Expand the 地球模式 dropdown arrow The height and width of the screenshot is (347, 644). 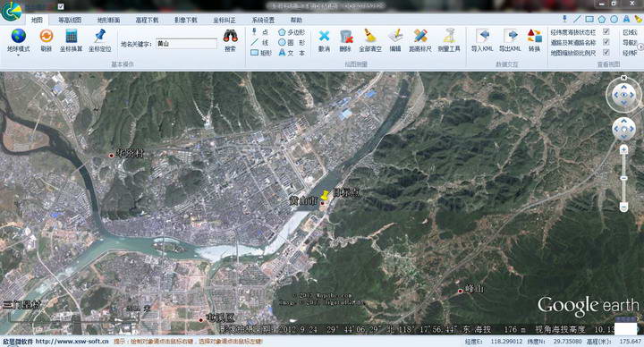(x=18, y=55)
